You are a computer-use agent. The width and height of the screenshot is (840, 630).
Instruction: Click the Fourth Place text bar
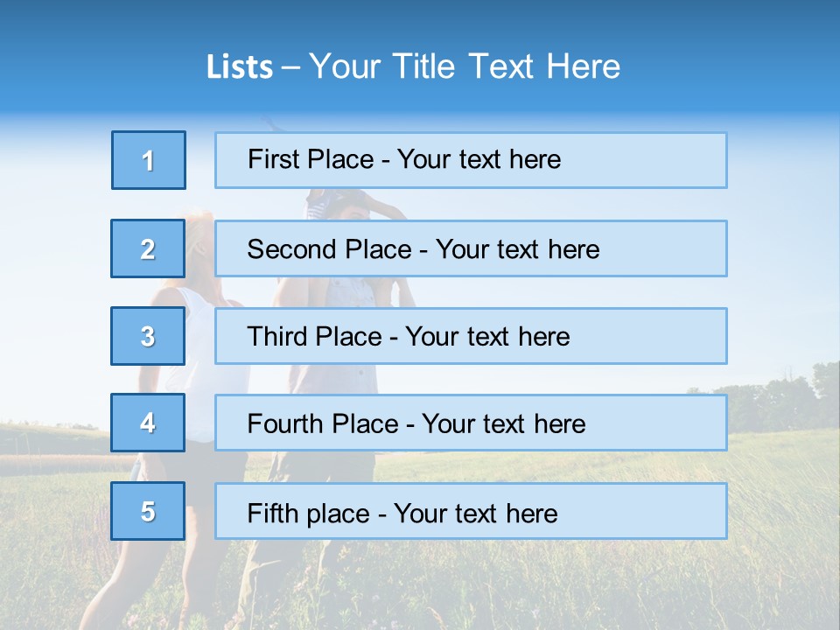(x=471, y=423)
